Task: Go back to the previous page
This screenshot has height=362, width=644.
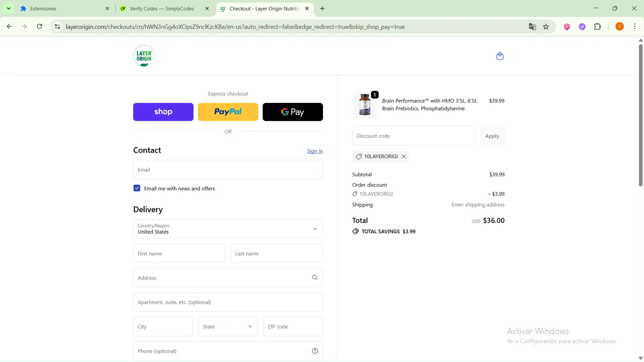Action: (x=9, y=27)
